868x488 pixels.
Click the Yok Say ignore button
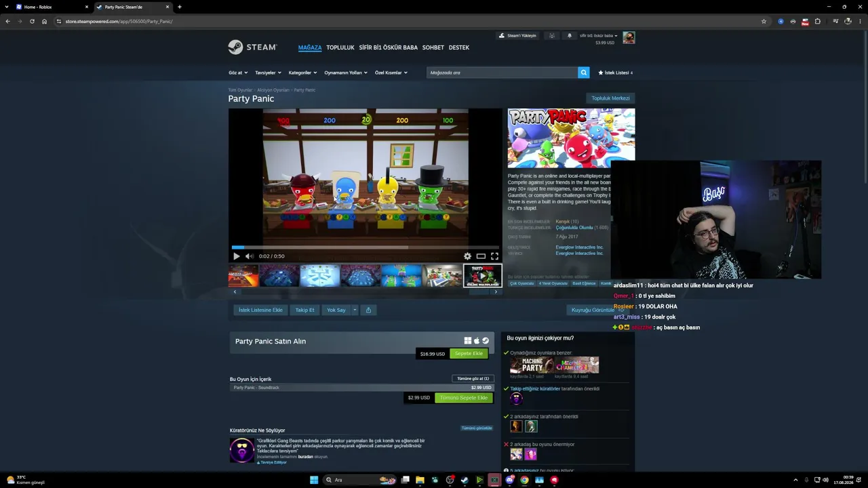point(336,310)
